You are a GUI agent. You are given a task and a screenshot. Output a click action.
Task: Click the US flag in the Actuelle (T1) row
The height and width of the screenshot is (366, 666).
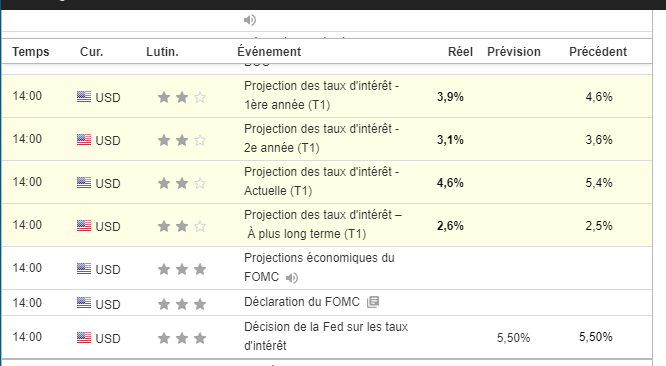point(84,183)
